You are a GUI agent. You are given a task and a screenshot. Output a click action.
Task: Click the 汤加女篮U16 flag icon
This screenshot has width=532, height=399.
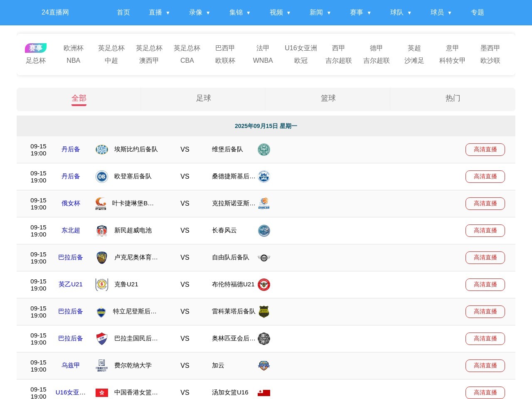click(x=264, y=393)
